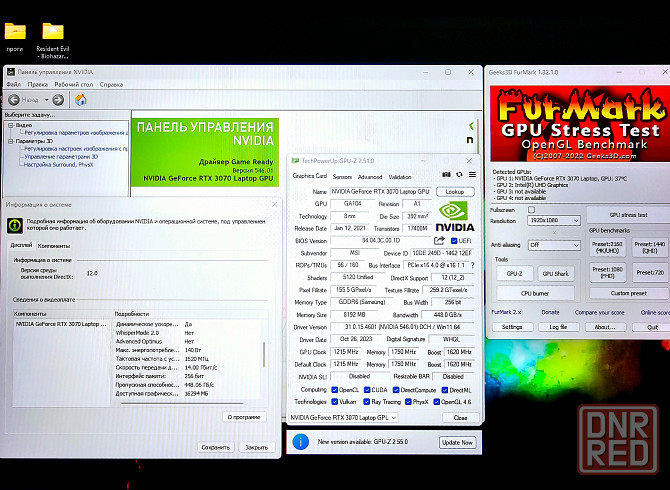Open back history dropdown arrow in NVIDIA panel
The width and height of the screenshot is (670, 490).
click(x=47, y=100)
